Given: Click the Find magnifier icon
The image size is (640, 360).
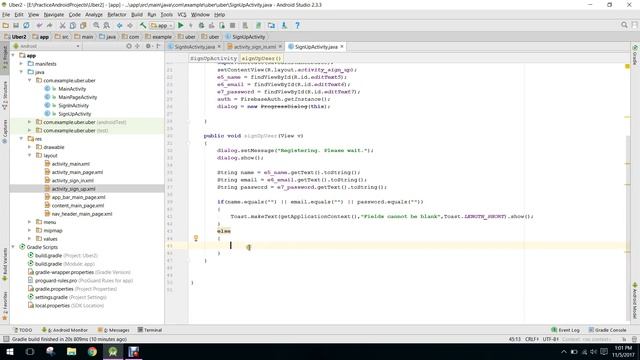Looking at the screenshot, I should pos(96,25).
